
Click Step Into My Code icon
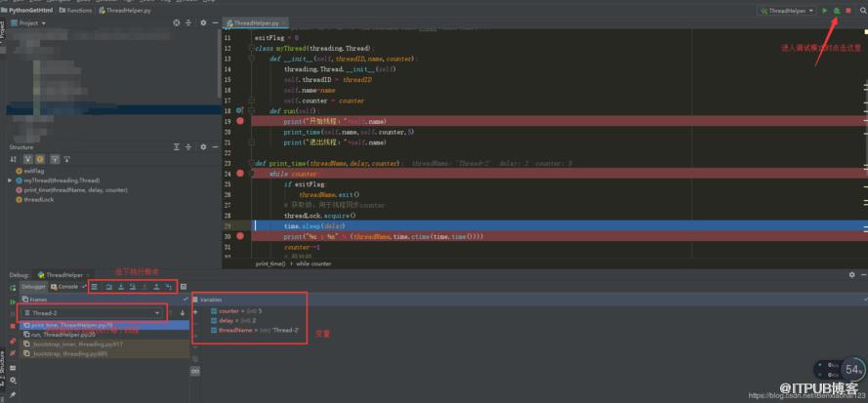pos(133,287)
